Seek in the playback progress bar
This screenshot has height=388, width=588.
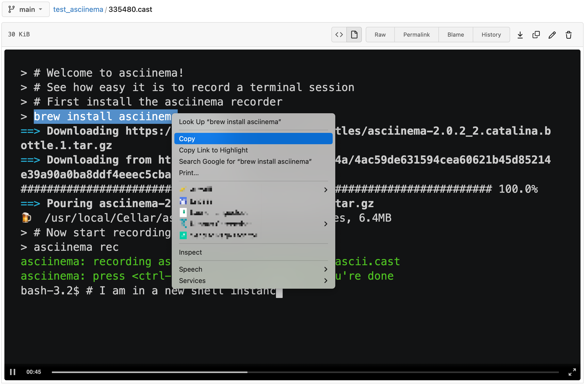point(305,372)
